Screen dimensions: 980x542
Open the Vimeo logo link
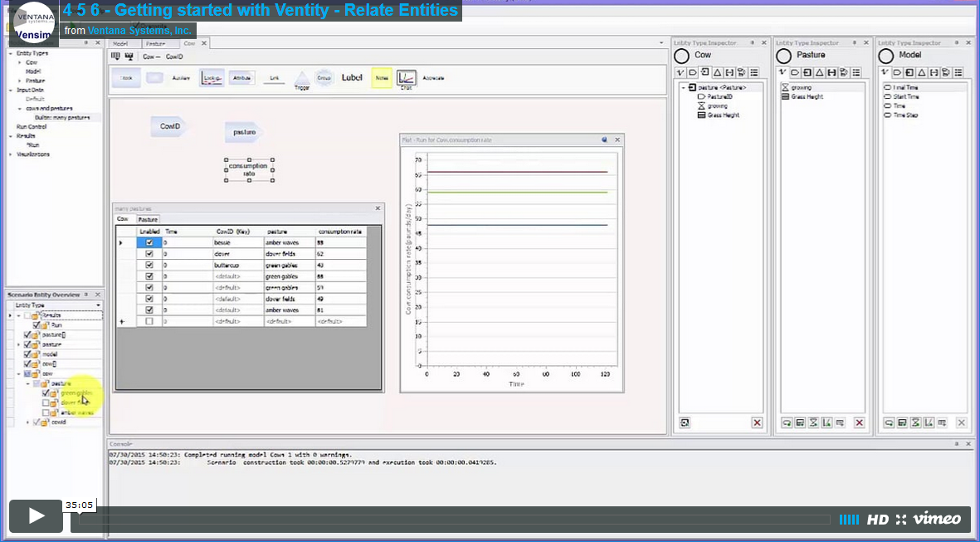coord(937,519)
